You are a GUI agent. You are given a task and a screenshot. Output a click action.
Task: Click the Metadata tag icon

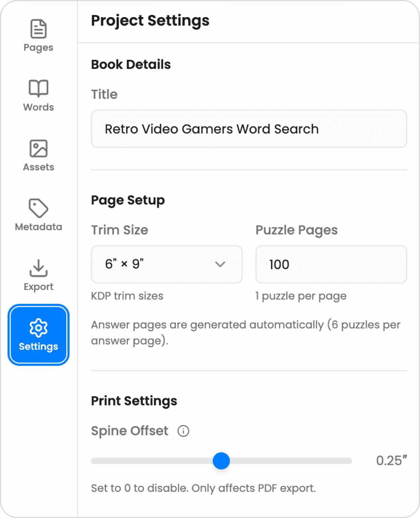tap(38, 209)
